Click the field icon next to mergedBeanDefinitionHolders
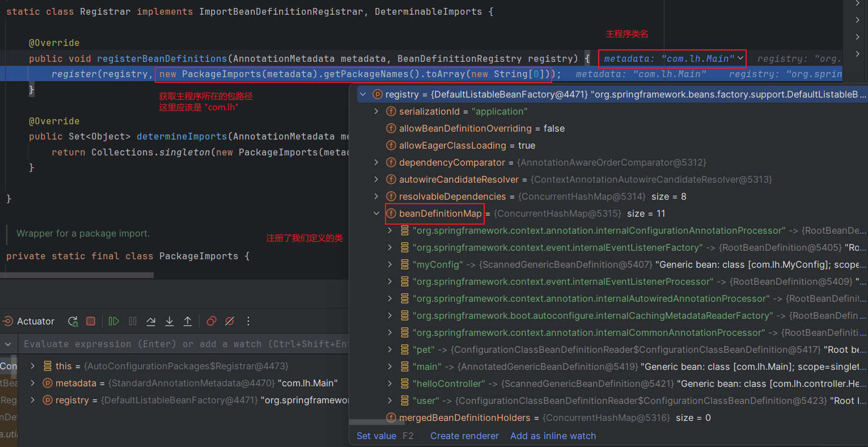 click(x=391, y=418)
